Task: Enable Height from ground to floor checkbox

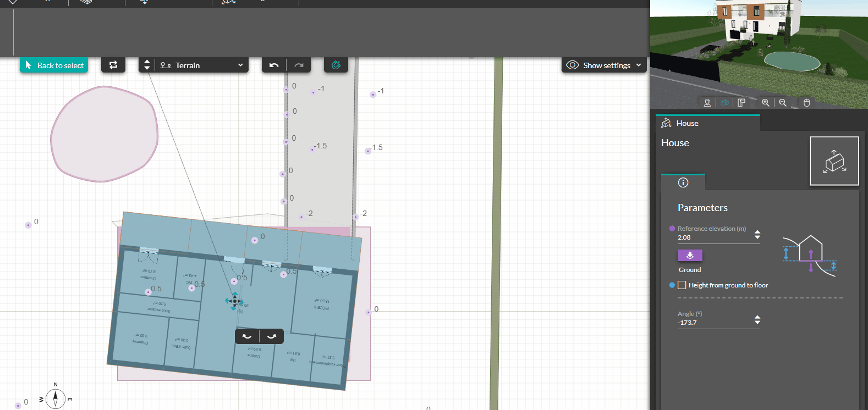Action: (682, 285)
